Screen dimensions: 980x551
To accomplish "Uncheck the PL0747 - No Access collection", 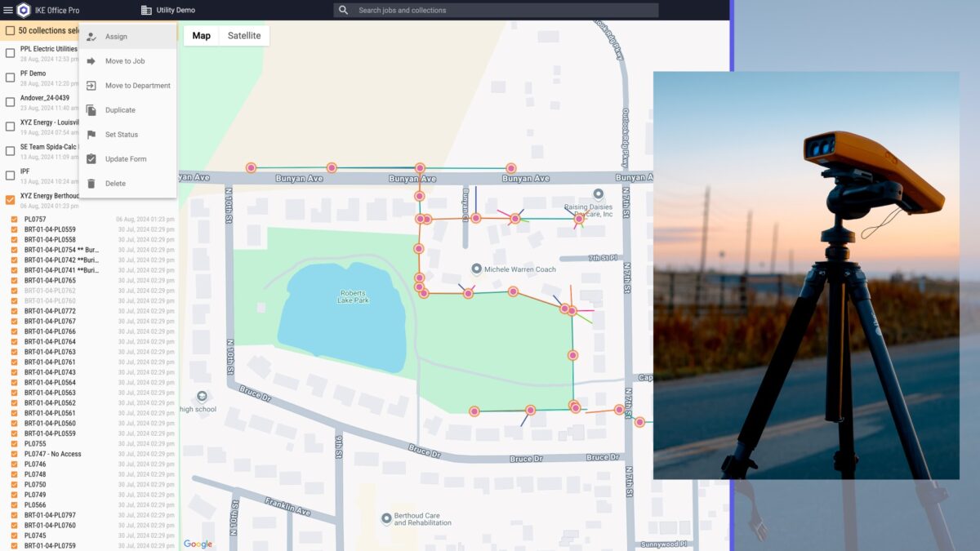I will pyautogui.click(x=15, y=454).
